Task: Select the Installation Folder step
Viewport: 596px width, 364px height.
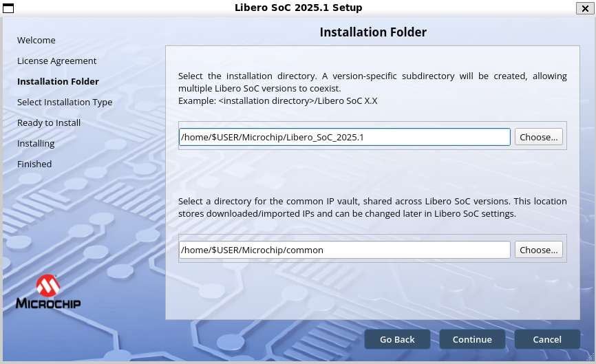Action: [x=58, y=81]
